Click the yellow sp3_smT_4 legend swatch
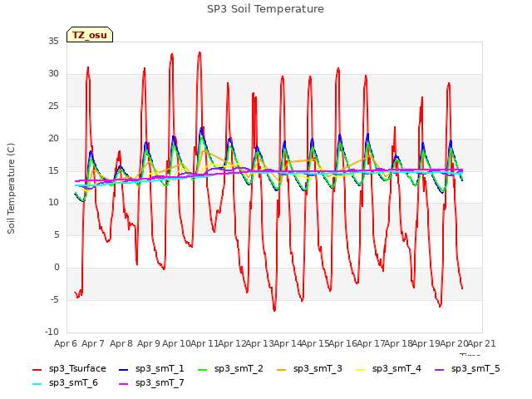 pyautogui.click(x=360, y=369)
